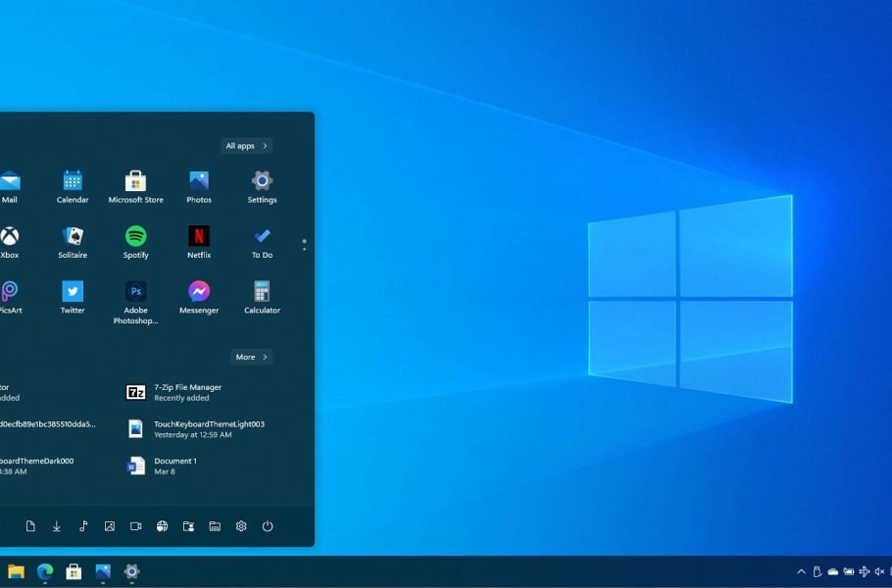892x588 pixels.
Task: Click the airplane mode tray icon
Action: coord(865,571)
